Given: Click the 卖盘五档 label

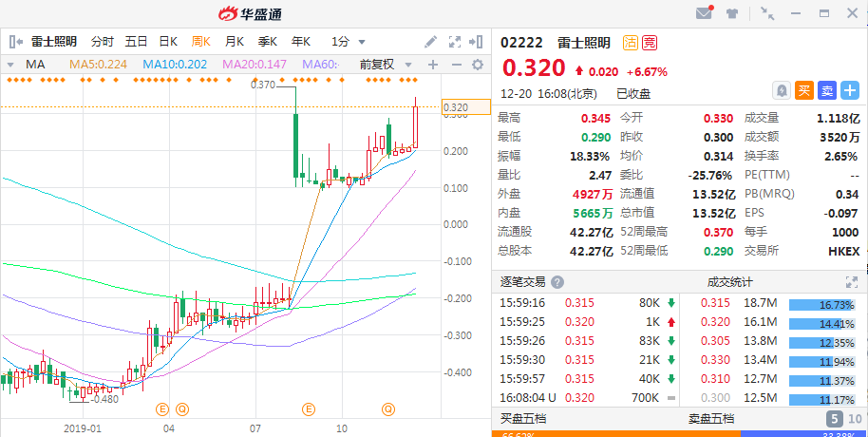Looking at the screenshot, I should 711,418.
